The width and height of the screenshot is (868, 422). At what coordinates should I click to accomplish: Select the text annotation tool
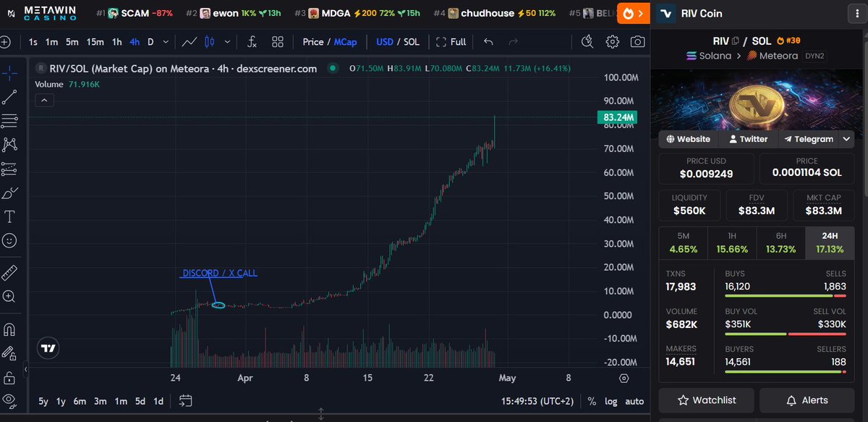(9, 216)
